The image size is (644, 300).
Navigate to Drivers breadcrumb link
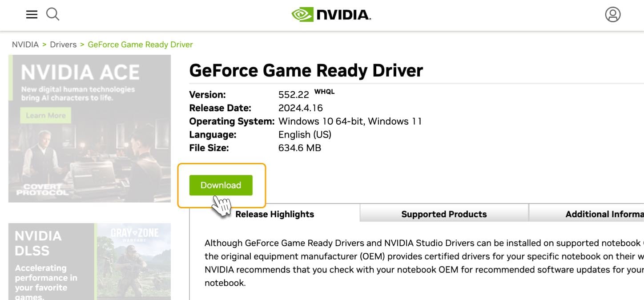click(x=63, y=45)
